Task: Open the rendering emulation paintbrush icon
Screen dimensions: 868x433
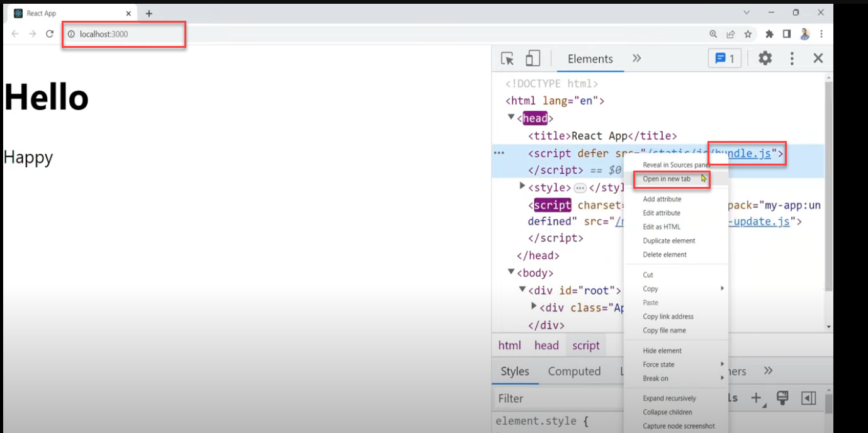Action: pos(782,398)
